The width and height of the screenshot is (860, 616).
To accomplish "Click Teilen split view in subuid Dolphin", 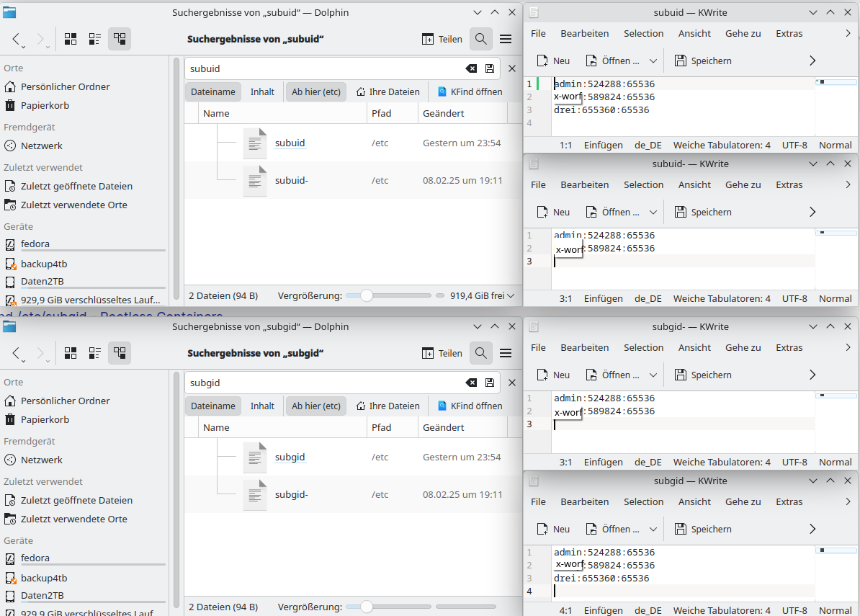I will click(x=442, y=39).
